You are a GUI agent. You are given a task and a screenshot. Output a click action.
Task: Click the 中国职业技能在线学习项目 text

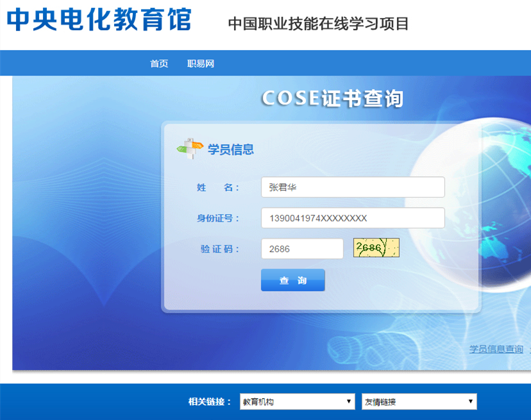pos(318,24)
